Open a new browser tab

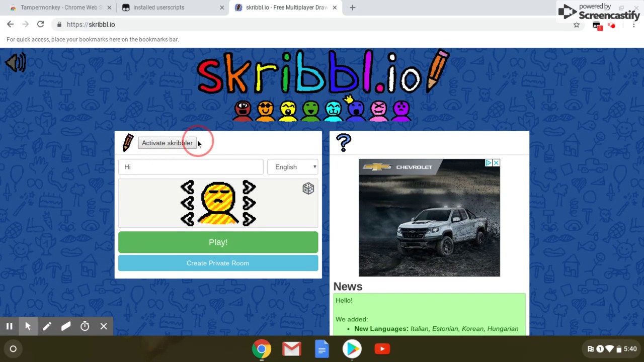(353, 8)
